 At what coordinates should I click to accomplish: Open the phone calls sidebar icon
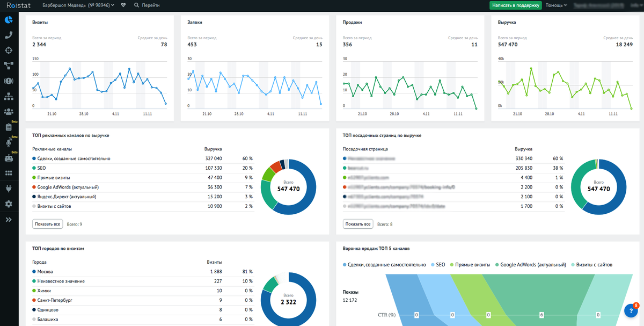tap(9, 35)
